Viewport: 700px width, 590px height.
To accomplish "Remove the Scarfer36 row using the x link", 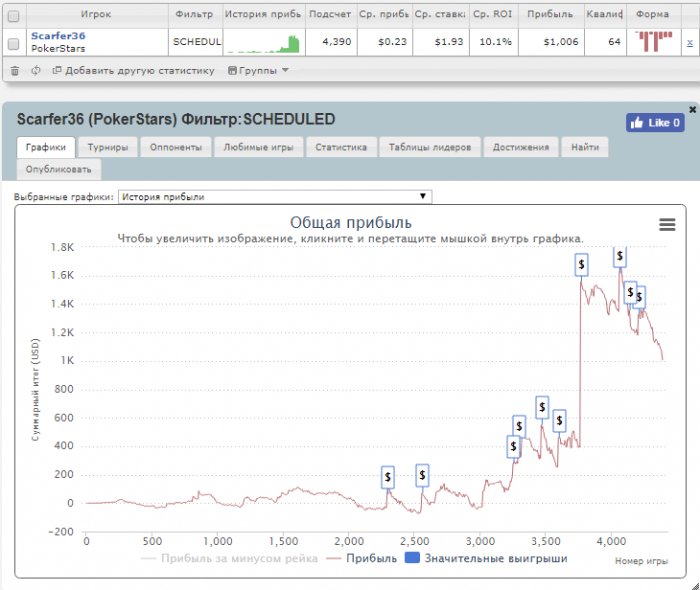I will [690, 42].
